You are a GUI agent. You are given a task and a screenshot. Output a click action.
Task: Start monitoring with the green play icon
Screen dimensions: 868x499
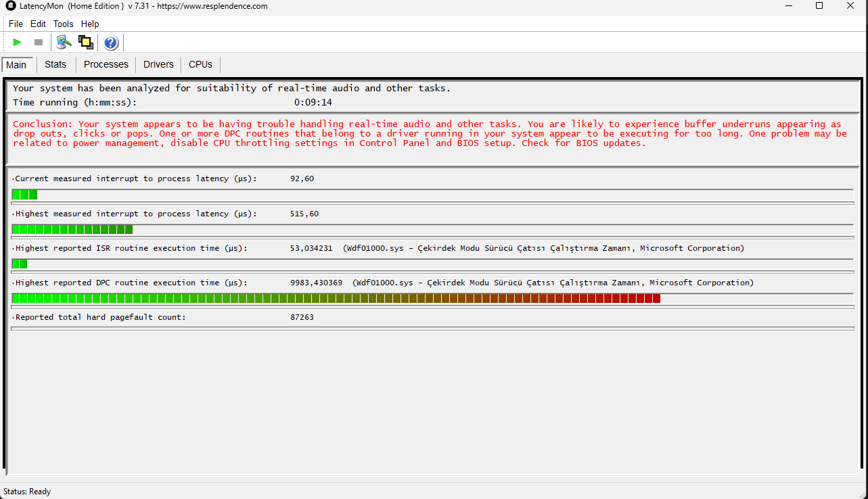pos(18,43)
